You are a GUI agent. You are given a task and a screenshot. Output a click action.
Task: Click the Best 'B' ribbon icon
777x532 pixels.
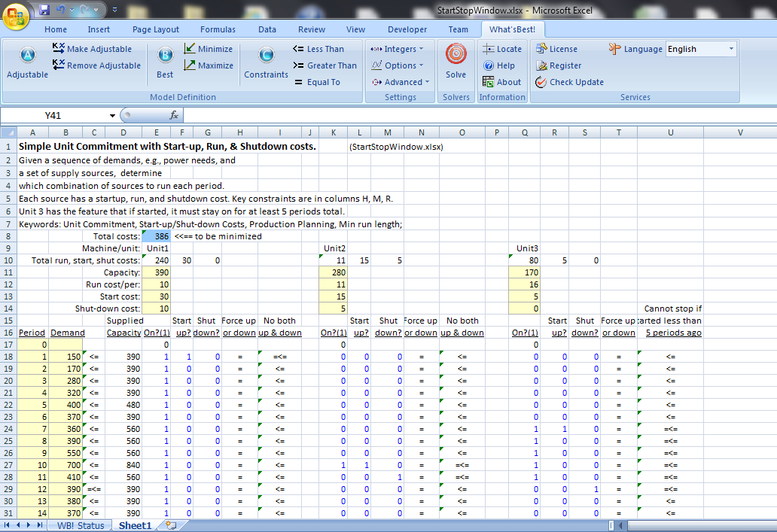[x=165, y=55]
